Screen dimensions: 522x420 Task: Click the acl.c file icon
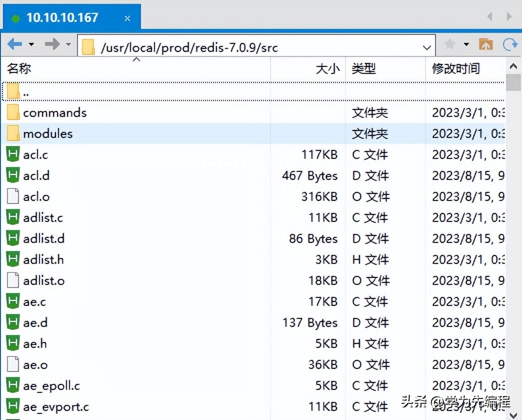(13, 154)
